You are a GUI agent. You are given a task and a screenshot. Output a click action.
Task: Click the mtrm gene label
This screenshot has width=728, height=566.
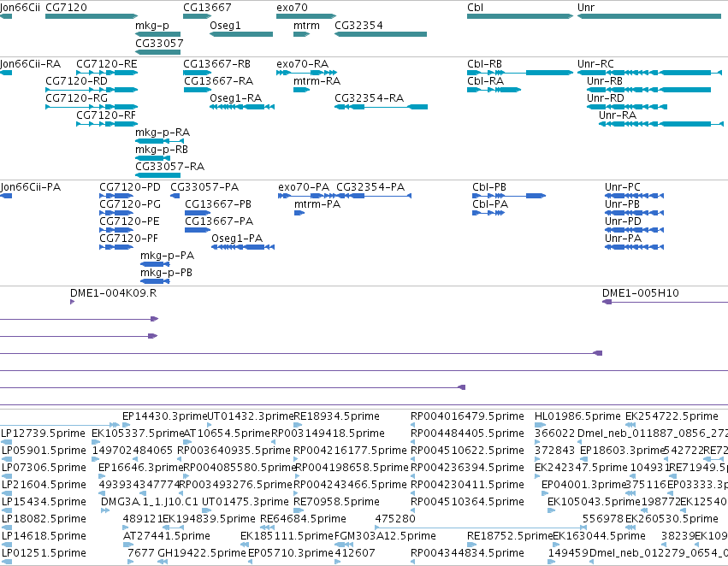click(x=306, y=26)
